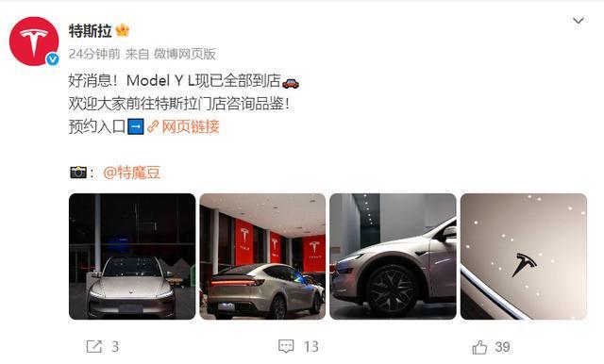Open comments via speech bubble icon

(x=286, y=346)
